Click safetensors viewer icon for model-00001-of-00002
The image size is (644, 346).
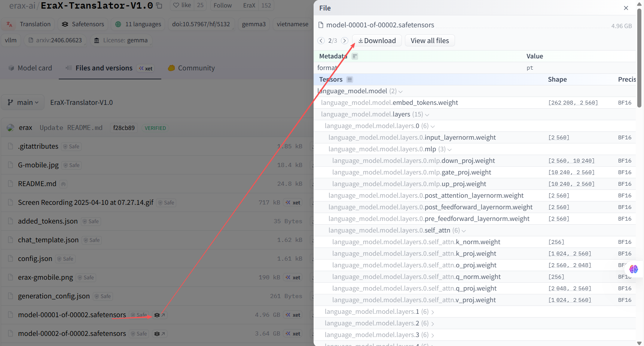[x=159, y=315]
